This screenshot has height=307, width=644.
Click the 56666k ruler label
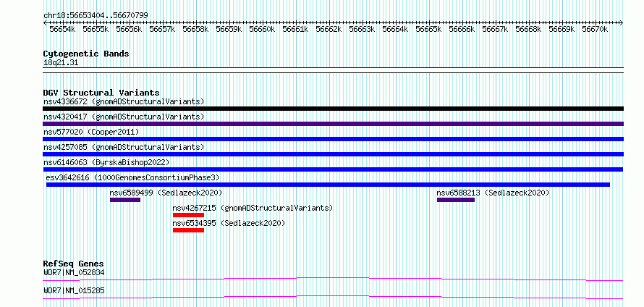[462, 29]
